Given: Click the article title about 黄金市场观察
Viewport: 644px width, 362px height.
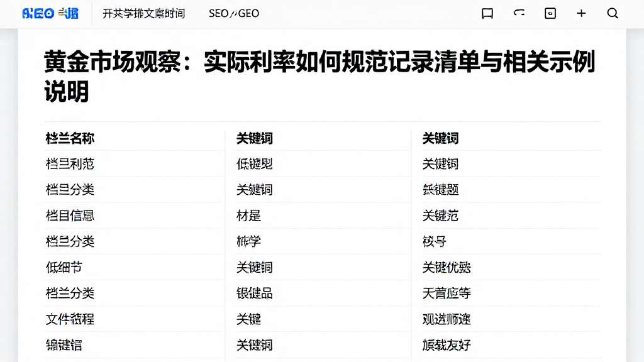Looking at the screenshot, I should click(319, 76).
